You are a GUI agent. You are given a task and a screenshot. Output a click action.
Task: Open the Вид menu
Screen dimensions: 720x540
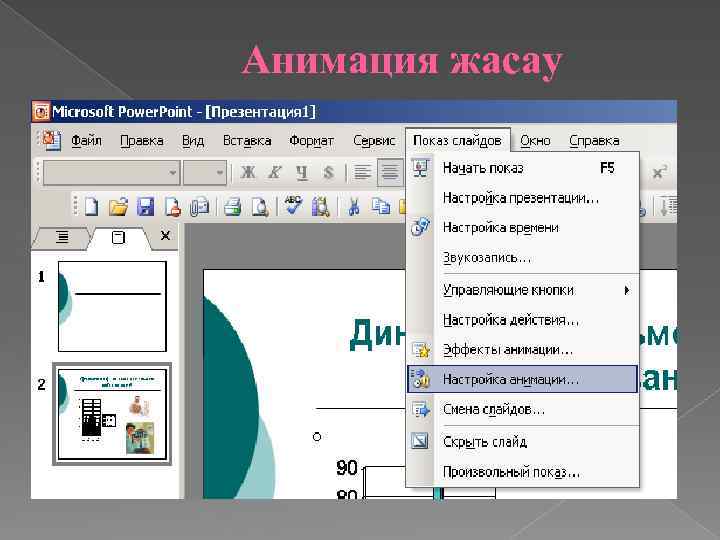pos(193,141)
